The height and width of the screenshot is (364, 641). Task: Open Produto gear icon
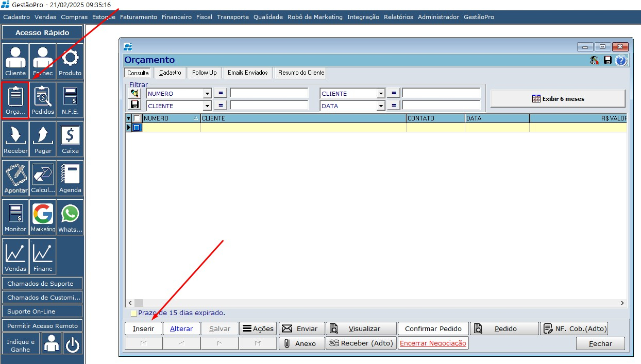click(x=70, y=61)
